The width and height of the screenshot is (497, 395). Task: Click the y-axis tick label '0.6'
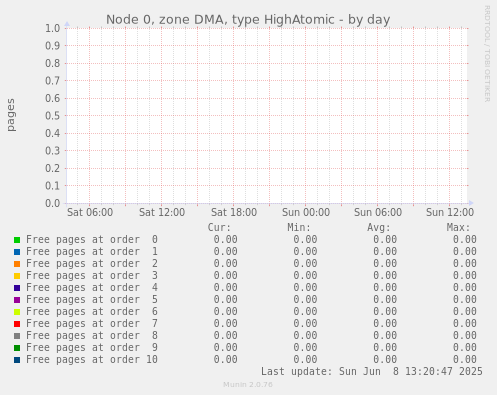point(53,98)
